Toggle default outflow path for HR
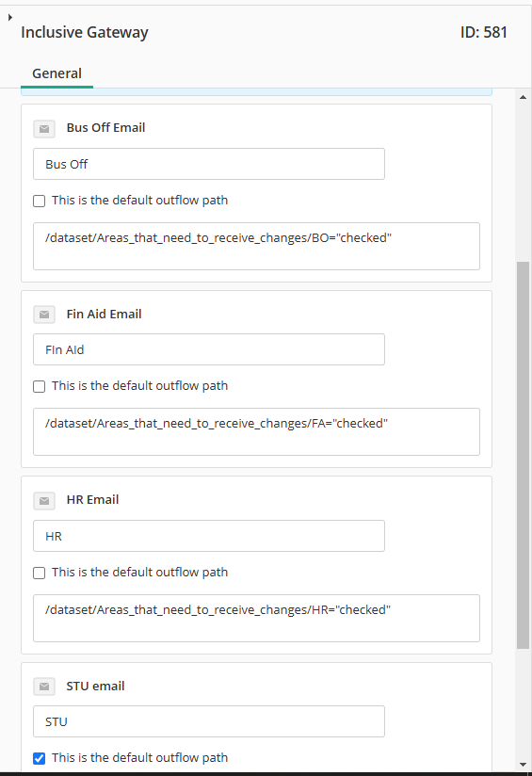Screen dimensions: 532x776 [x=40, y=574]
